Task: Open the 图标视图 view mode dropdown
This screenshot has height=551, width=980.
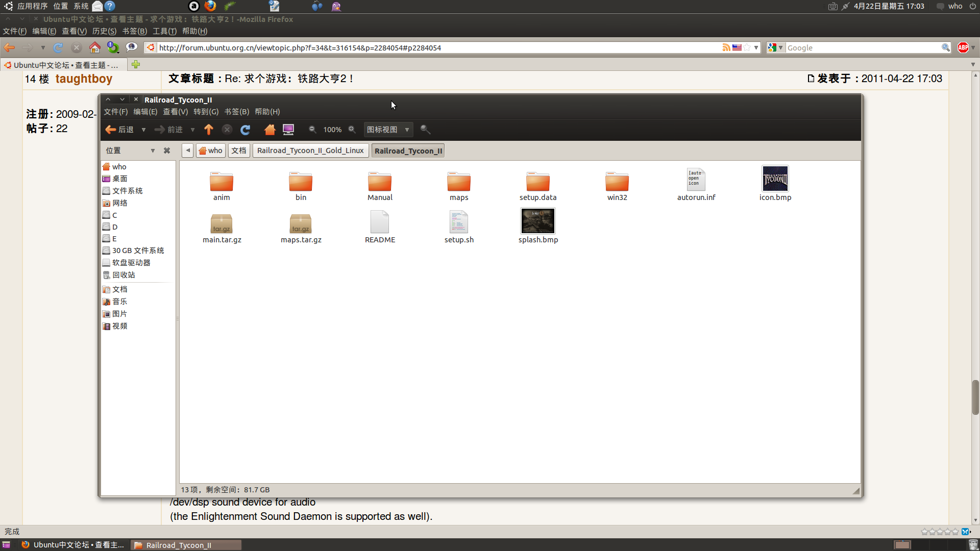Action: 388,130
